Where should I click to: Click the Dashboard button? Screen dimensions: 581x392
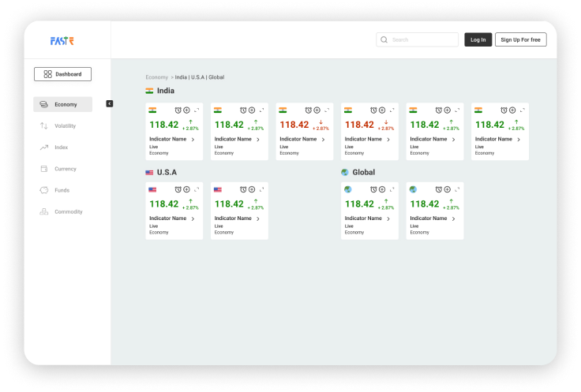pyautogui.click(x=62, y=74)
